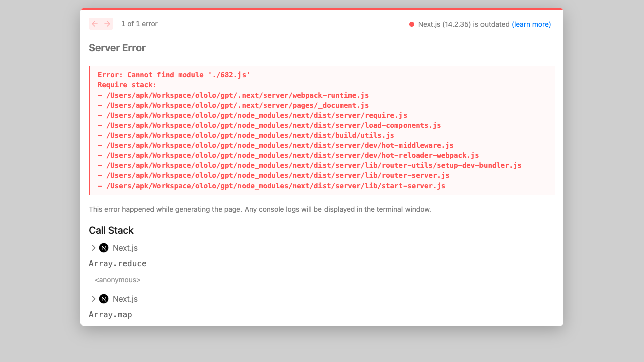Viewport: 644px width, 362px height.
Task: Expand the first Next.js call stack group
Action: (x=114, y=248)
